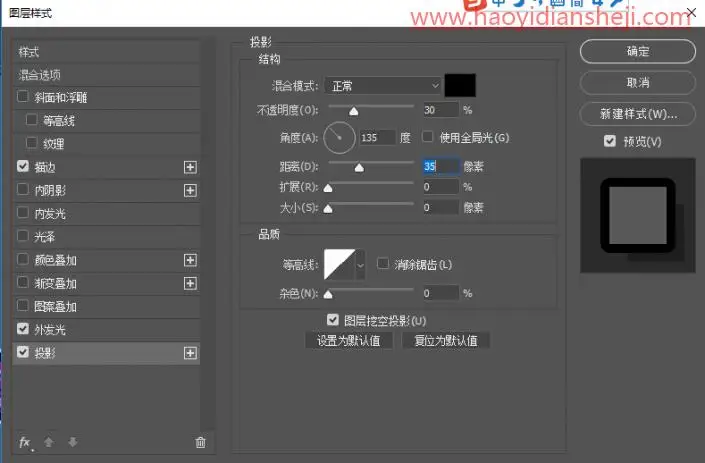Add another 渐变叠加 effect with plus icon
The image size is (705, 463).
pyautogui.click(x=190, y=284)
